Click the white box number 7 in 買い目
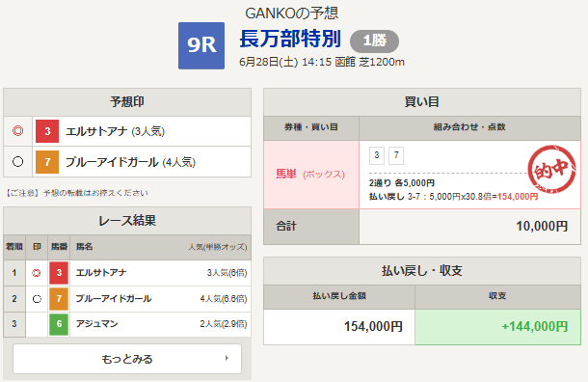Screen dimensions: 588x382 tap(396, 155)
